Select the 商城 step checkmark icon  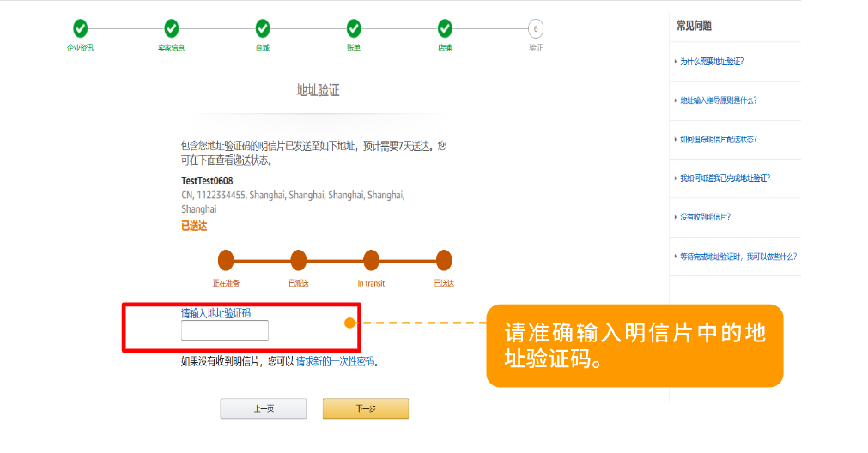pyautogui.click(x=263, y=28)
